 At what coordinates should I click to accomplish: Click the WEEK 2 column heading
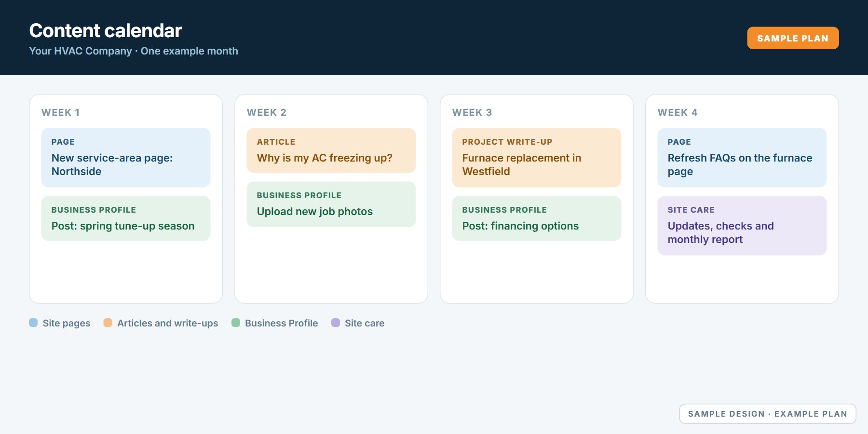[267, 112]
